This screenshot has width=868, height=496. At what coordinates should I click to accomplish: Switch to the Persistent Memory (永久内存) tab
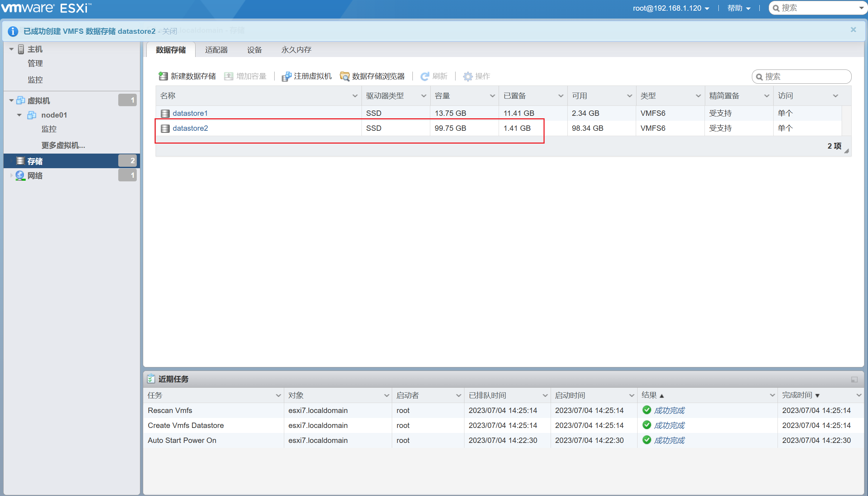[296, 50]
